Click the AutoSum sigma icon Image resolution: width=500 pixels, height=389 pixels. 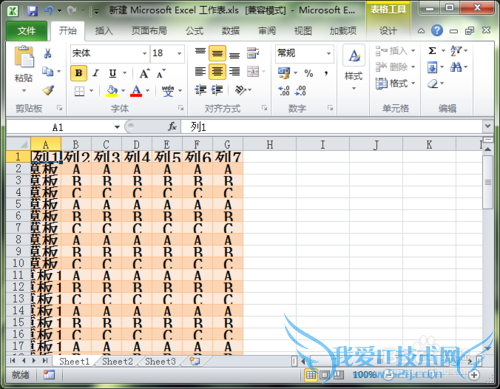click(x=432, y=51)
